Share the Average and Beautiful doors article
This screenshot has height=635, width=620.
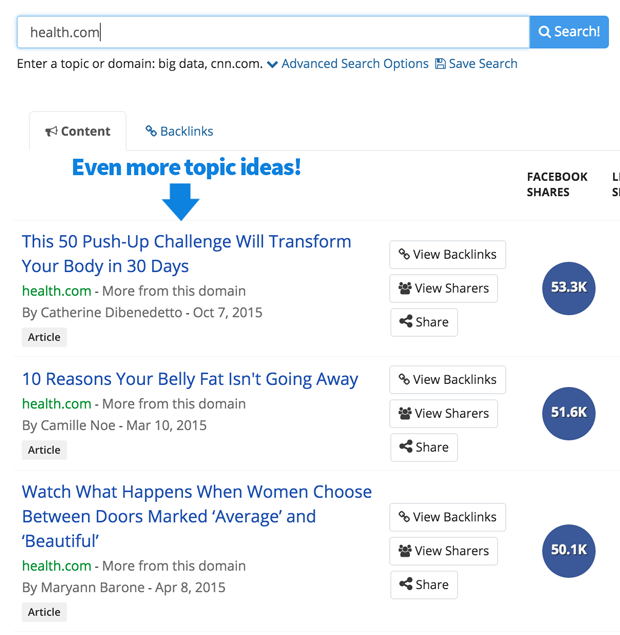[x=424, y=585]
